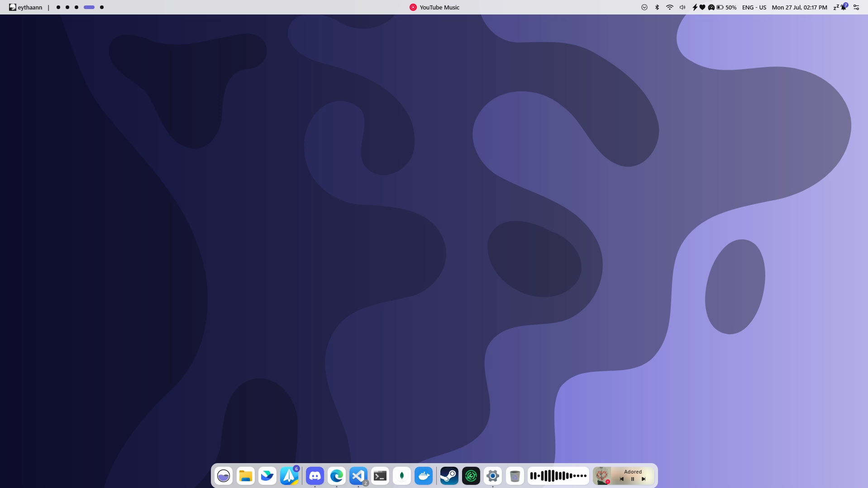868x488 pixels.
Task: Open Visual Studio Code in the dock
Action: [358, 476]
